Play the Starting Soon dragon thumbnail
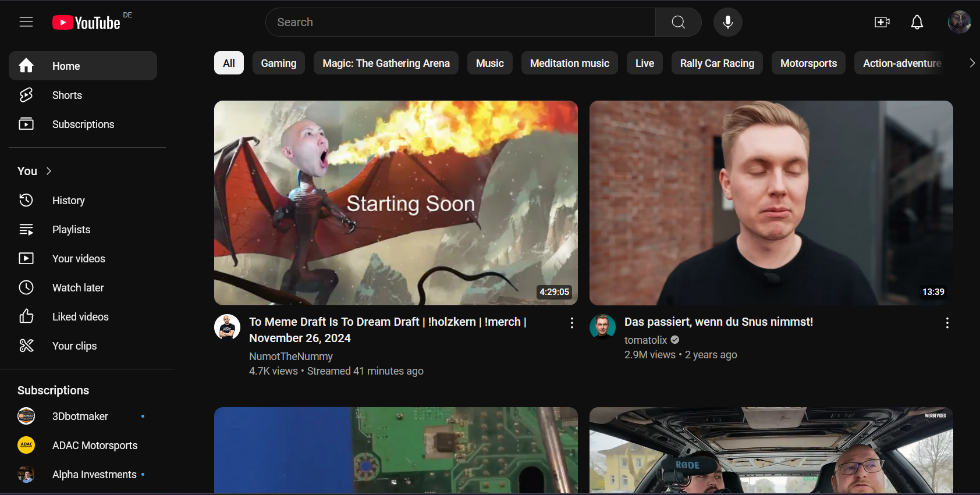This screenshot has height=495, width=980. coord(396,203)
